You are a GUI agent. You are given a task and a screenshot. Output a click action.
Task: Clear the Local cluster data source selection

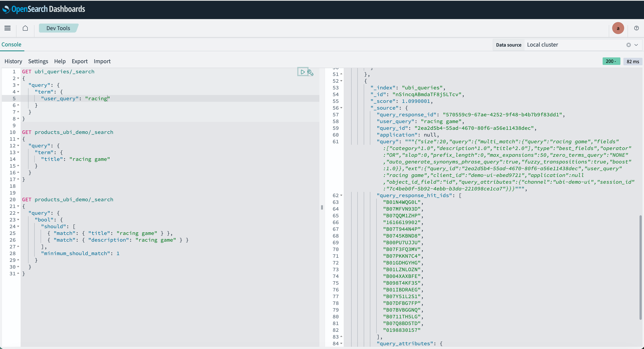(628, 45)
